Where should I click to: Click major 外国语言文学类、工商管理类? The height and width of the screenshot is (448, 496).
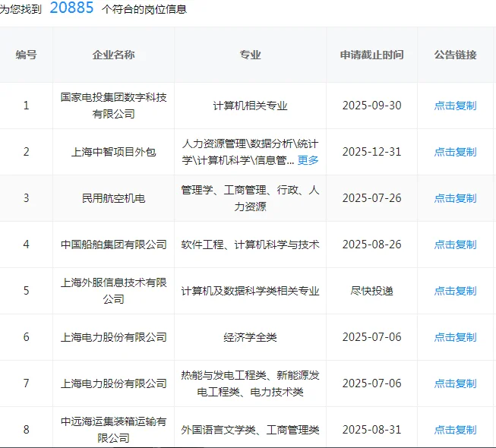(x=250, y=430)
